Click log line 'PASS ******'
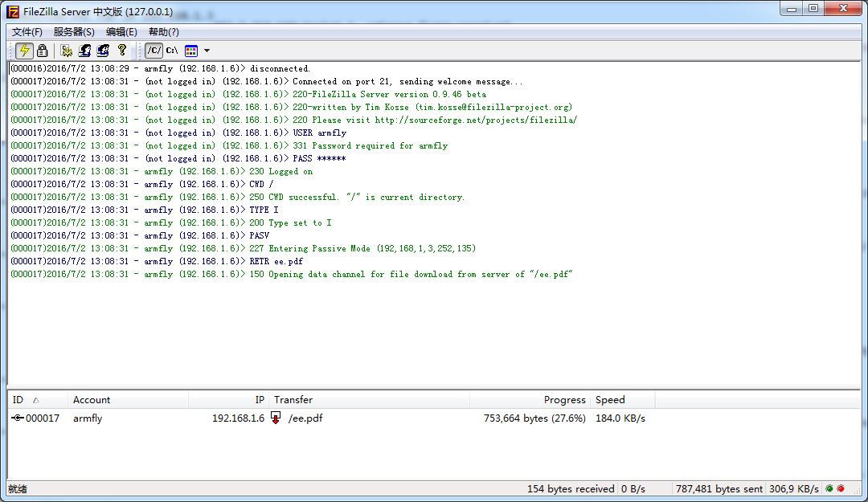This screenshot has width=868, height=502. pyautogui.click(x=178, y=158)
